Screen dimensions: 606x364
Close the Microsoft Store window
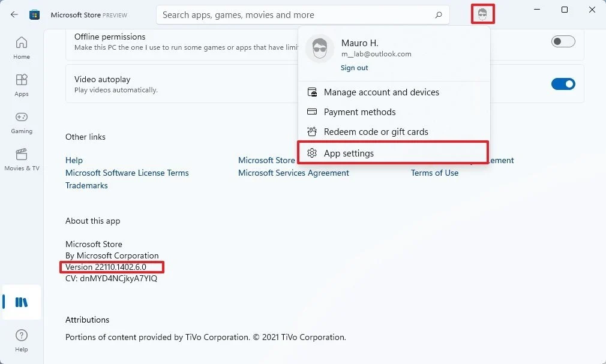pos(592,10)
